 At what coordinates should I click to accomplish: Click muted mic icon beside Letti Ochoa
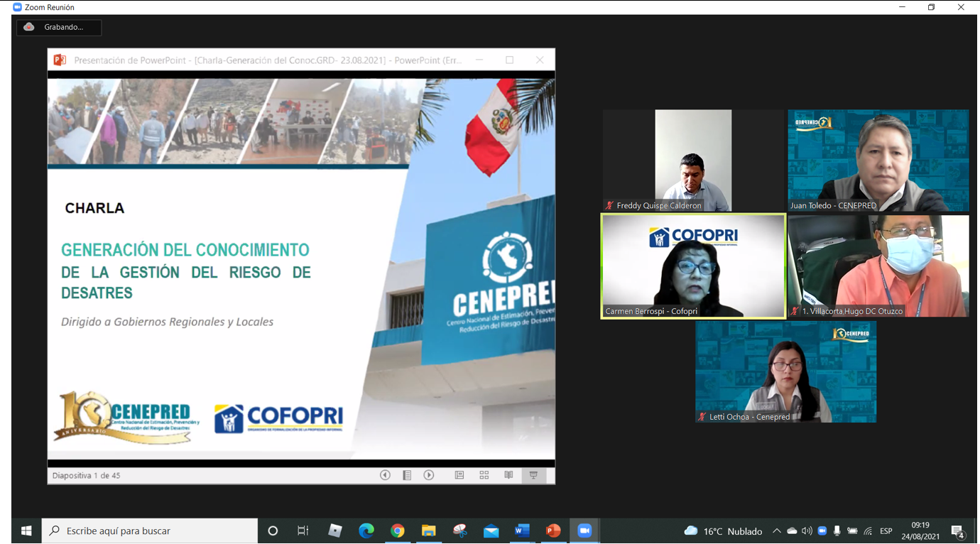(702, 417)
